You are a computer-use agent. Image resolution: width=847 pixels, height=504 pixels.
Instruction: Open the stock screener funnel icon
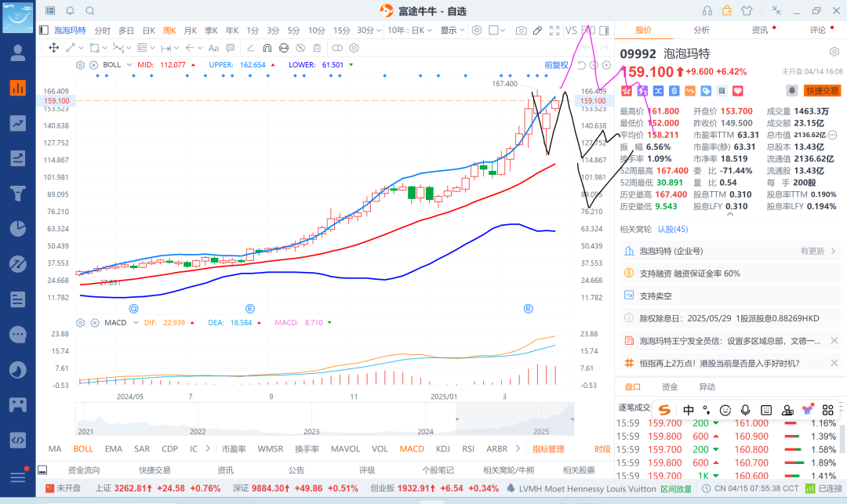17,193
